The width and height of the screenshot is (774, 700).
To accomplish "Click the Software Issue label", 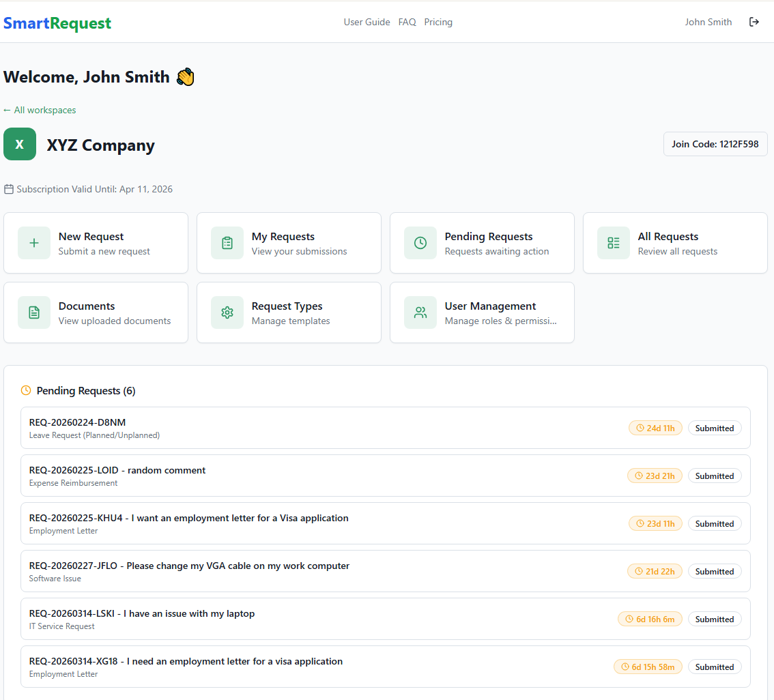I will tap(55, 579).
